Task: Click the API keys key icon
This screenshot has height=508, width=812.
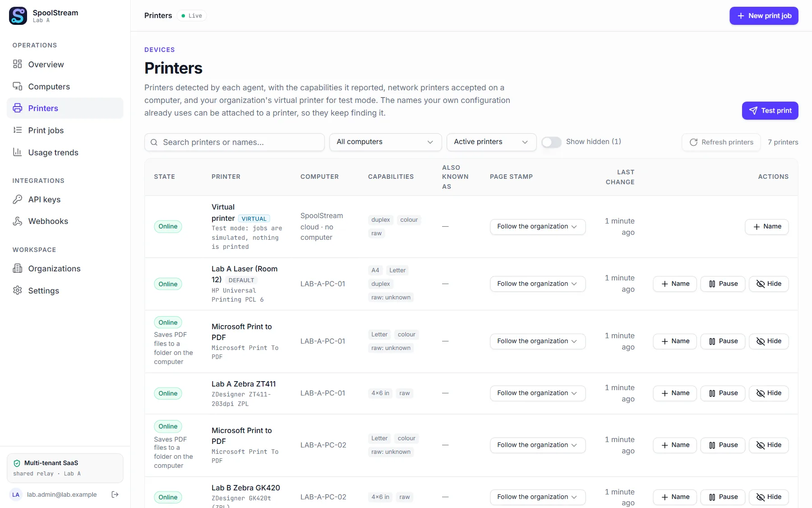Action: coord(18,199)
